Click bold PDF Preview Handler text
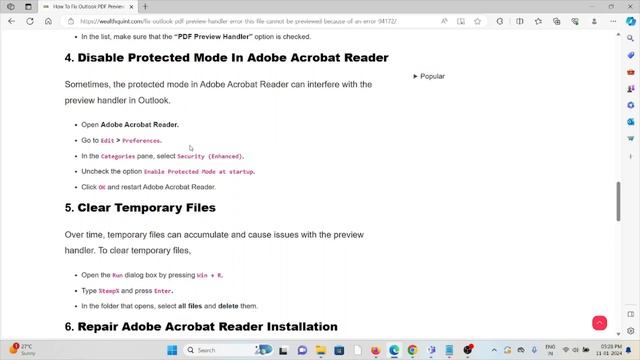Image resolution: width=640 pixels, height=360 pixels. (213, 37)
